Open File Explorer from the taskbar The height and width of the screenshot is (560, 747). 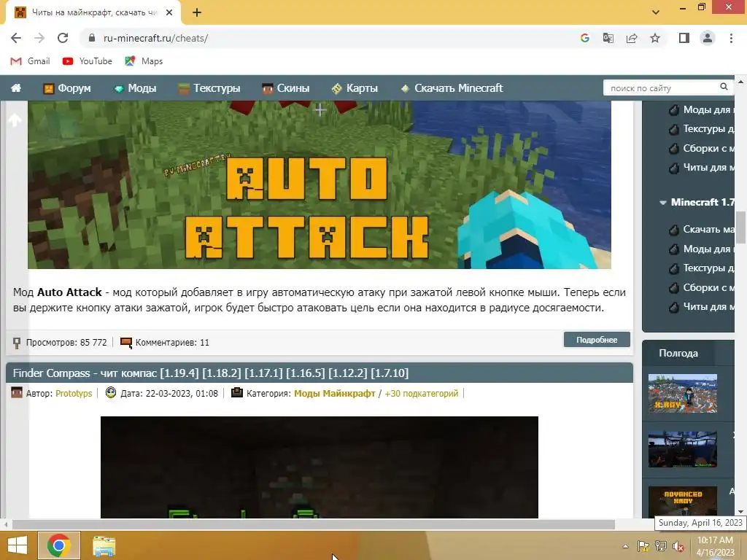click(x=104, y=545)
